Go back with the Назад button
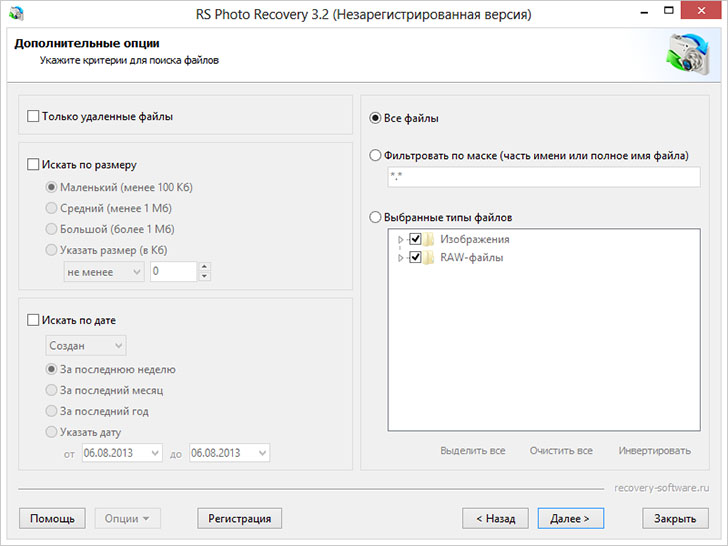 495,519
